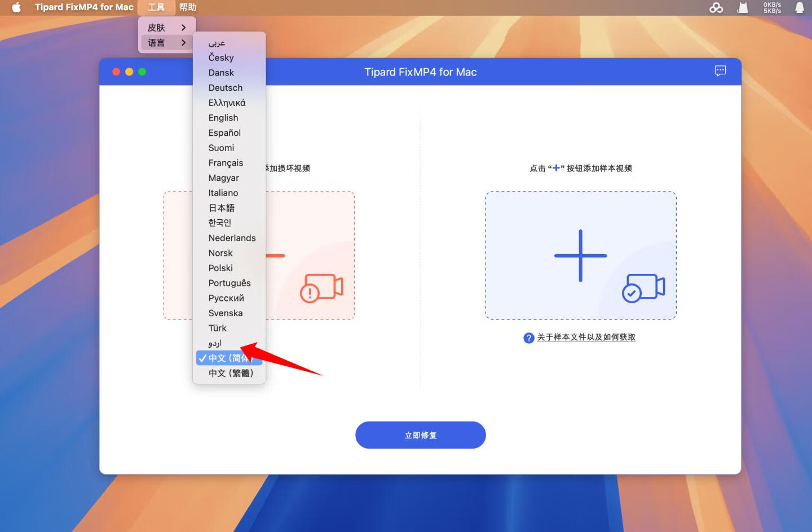Choose Italiano from language list
This screenshot has width=812, height=532.
(x=229, y=193)
